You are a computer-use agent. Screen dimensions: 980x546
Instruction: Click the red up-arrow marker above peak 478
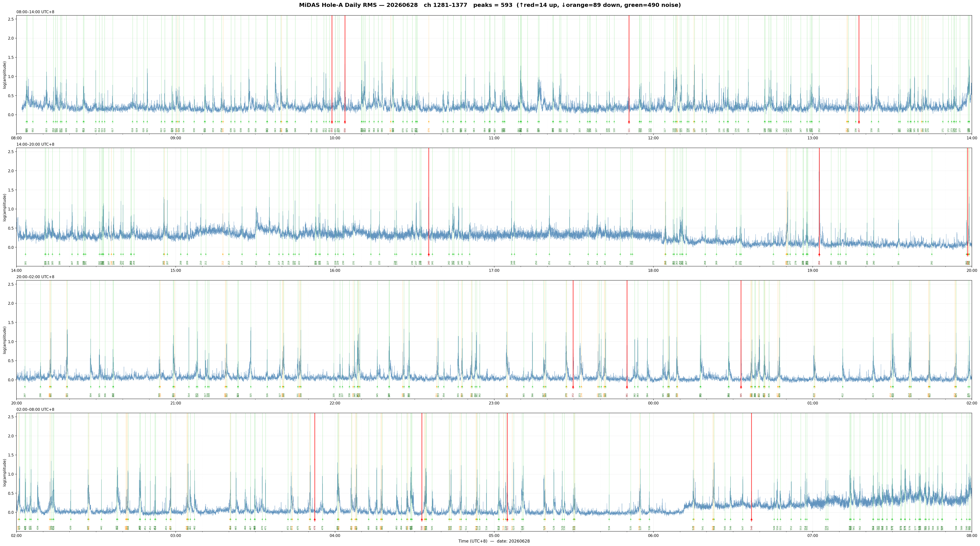click(x=315, y=519)
